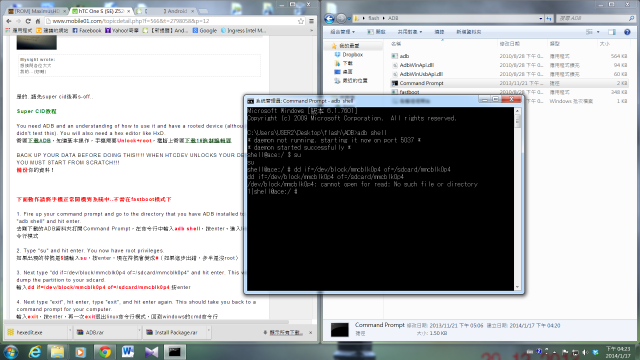
Task: Click the show all downloads link
Action: (286, 333)
